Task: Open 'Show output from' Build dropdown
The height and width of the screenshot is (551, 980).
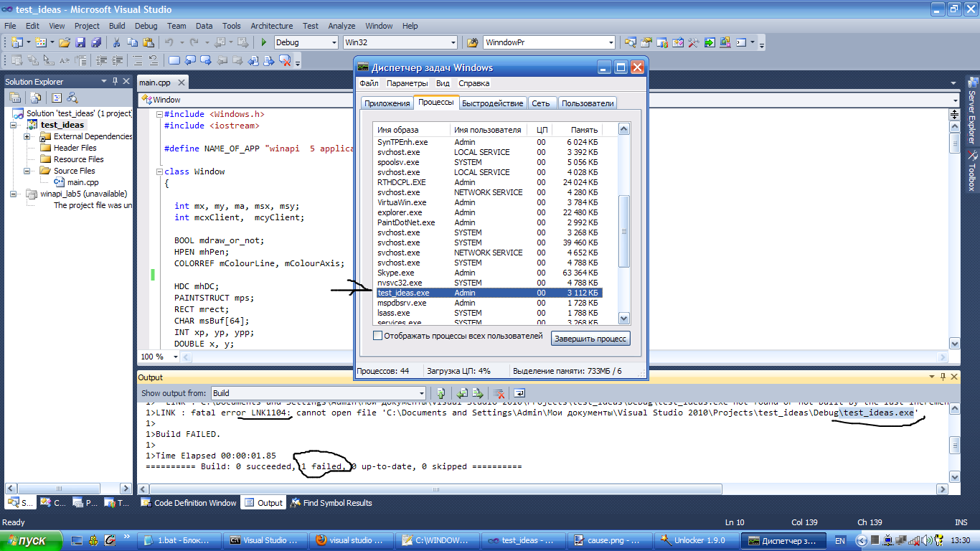Action: [x=421, y=393]
